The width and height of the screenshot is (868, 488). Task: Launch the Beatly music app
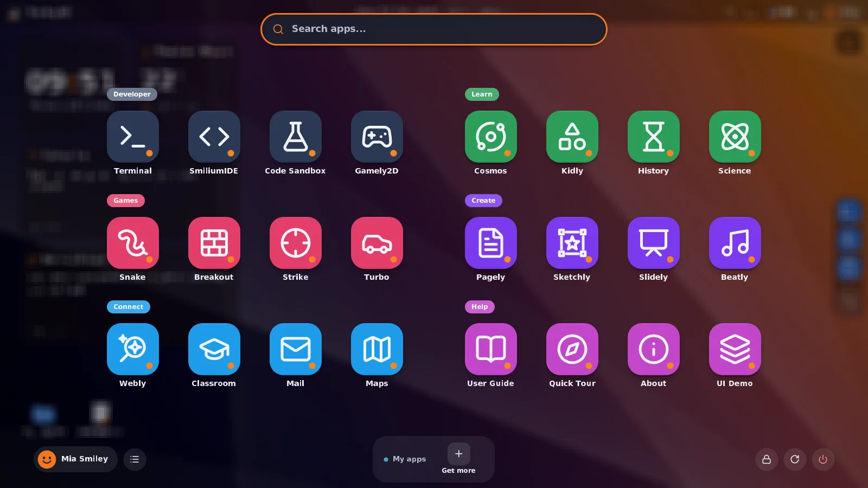pos(735,243)
